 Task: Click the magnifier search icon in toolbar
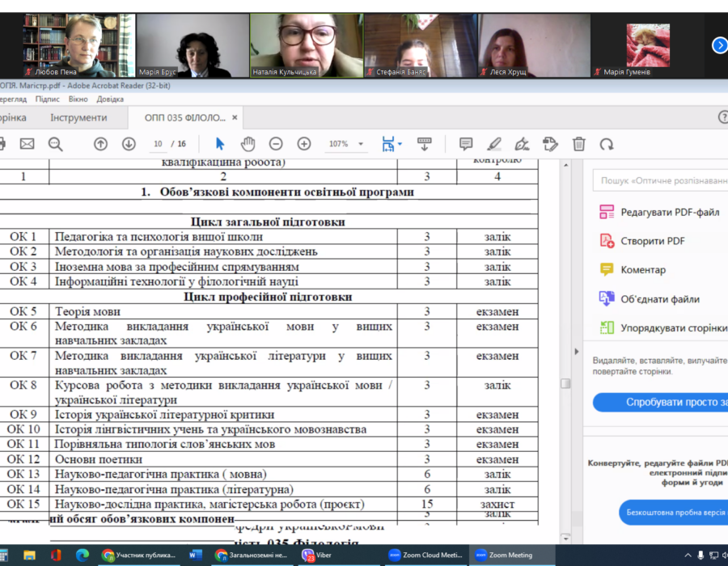(55, 144)
